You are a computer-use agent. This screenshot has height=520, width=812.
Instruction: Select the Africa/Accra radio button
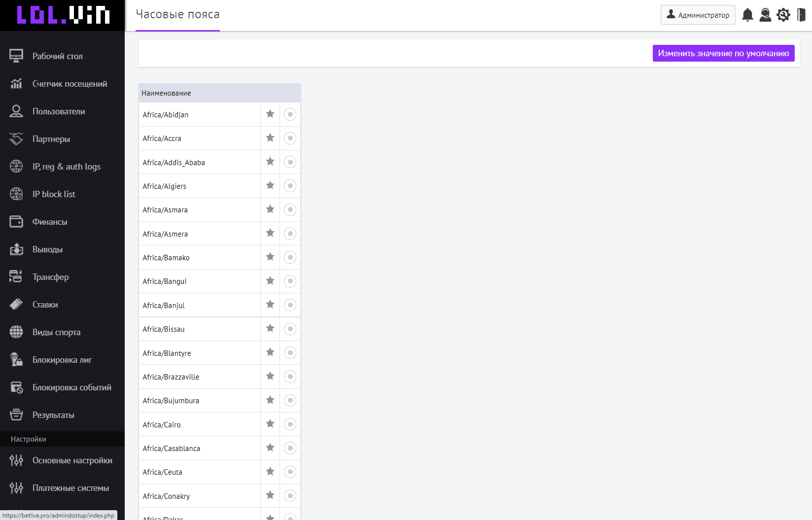point(290,138)
